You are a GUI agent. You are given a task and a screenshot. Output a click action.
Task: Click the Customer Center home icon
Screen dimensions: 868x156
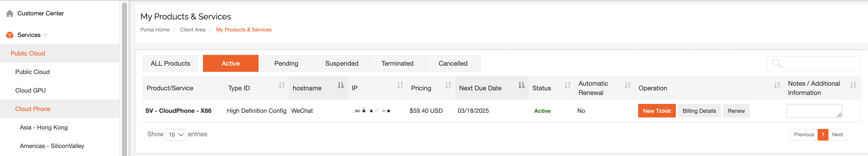10,14
